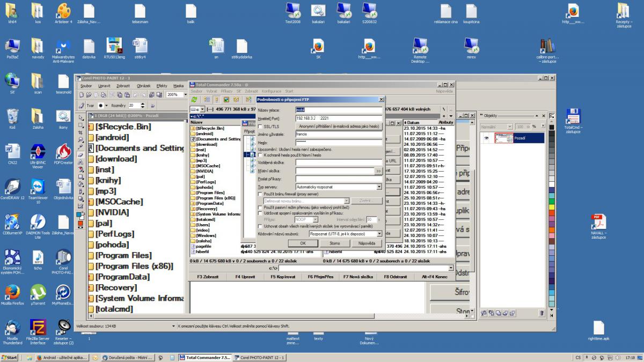644x362 pixels.
Task: Click the 'Vzdálená složka' input field
Action: pyautogui.click(x=339, y=162)
